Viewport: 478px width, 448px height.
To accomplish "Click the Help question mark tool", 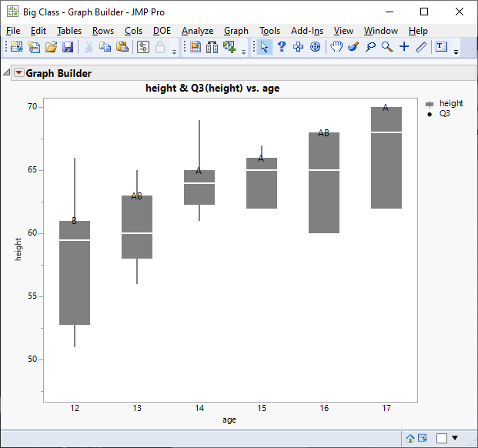I will 282,47.
